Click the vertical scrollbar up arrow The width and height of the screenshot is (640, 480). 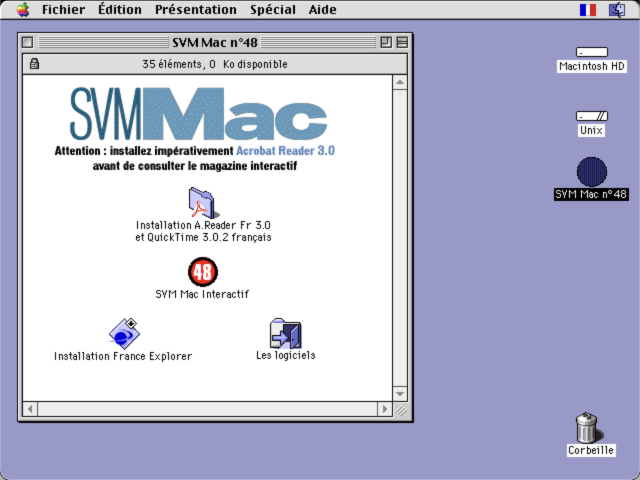[x=400, y=83]
